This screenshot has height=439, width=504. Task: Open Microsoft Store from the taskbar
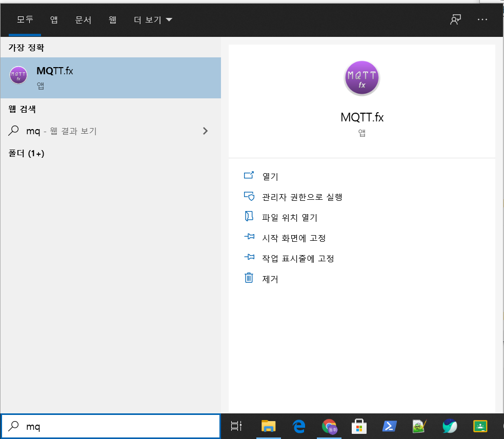[x=359, y=426]
